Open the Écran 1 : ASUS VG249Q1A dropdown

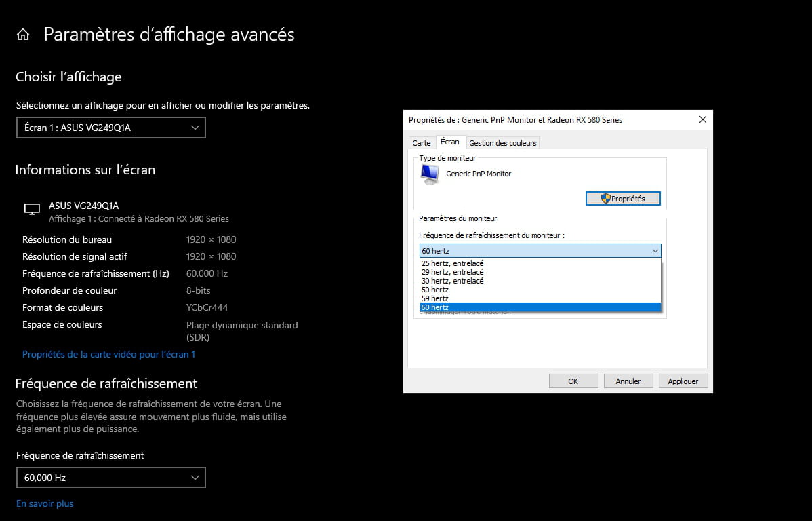pos(111,128)
